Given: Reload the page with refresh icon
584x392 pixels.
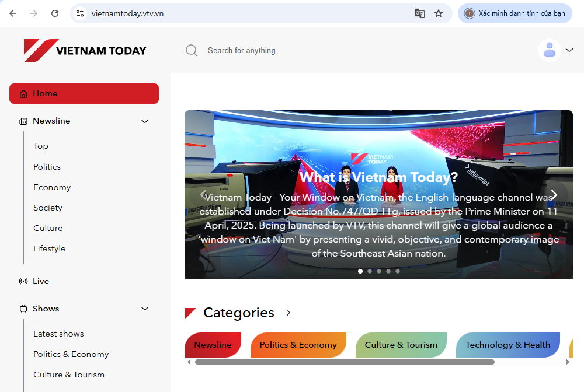Looking at the screenshot, I should point(55,13).
